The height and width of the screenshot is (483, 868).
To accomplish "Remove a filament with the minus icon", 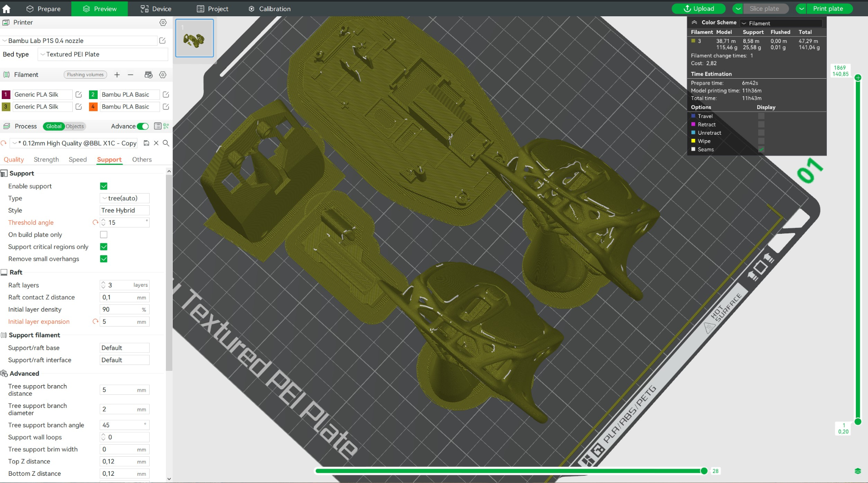I will (131, 75).
